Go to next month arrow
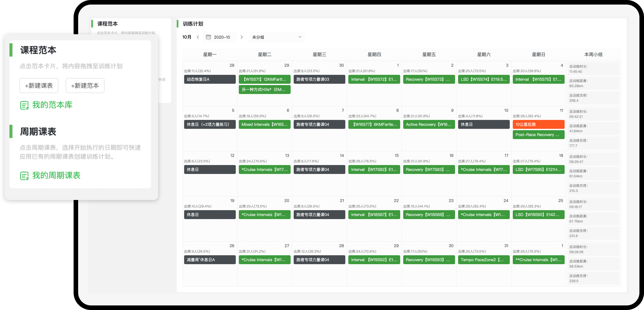 (242, 37)
